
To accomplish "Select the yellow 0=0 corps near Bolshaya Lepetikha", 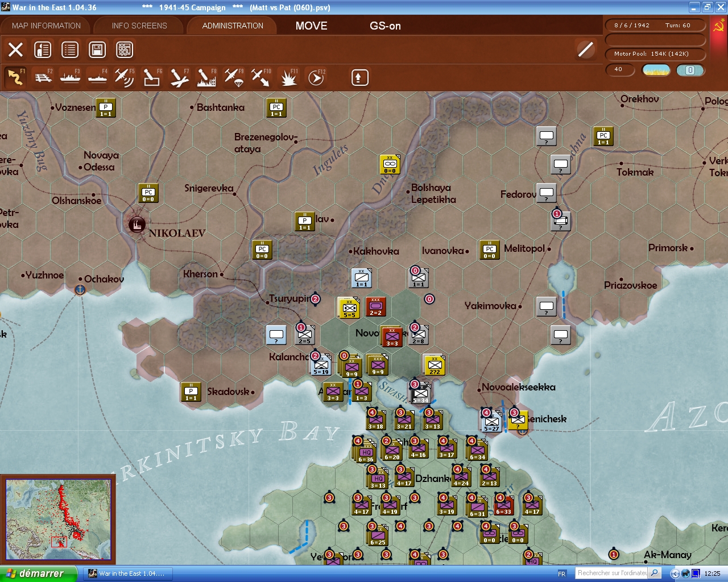I will (x=390, y=164).
